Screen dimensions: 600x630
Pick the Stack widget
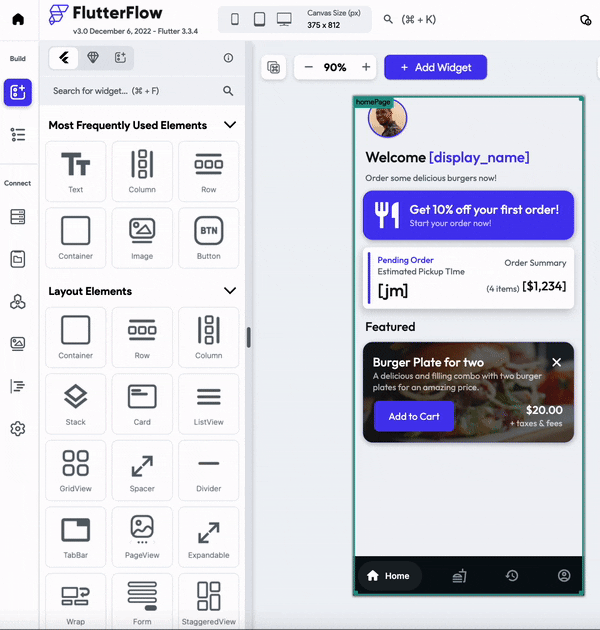click(76, 404)
